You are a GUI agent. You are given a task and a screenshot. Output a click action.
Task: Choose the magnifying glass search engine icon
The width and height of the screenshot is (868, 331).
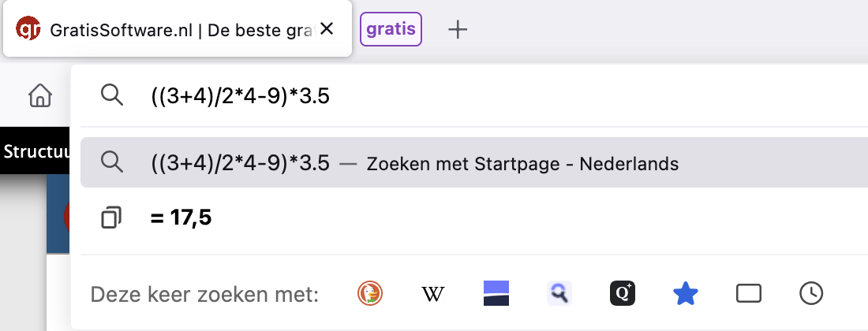[x=559, y=294]
